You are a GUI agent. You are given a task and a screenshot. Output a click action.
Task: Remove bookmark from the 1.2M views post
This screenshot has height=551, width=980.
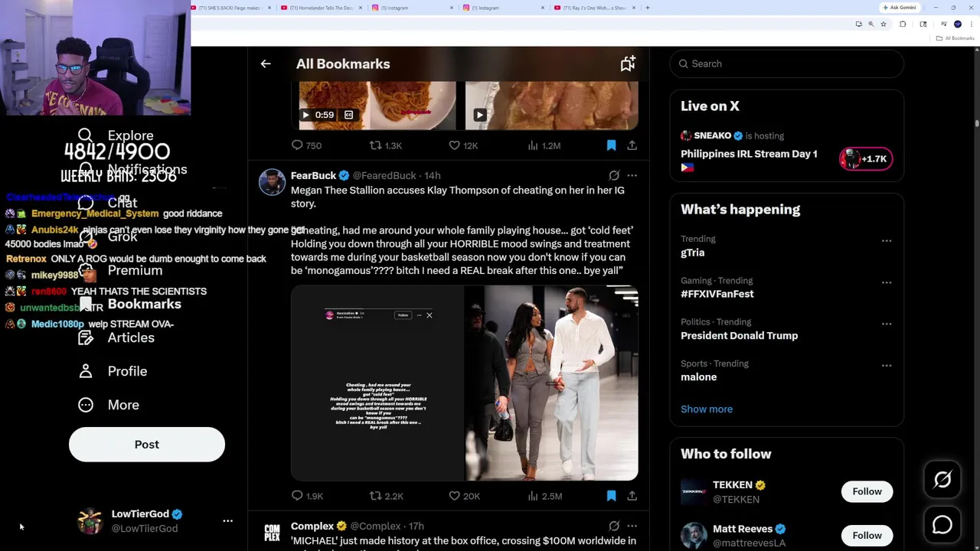pos(611,145)
